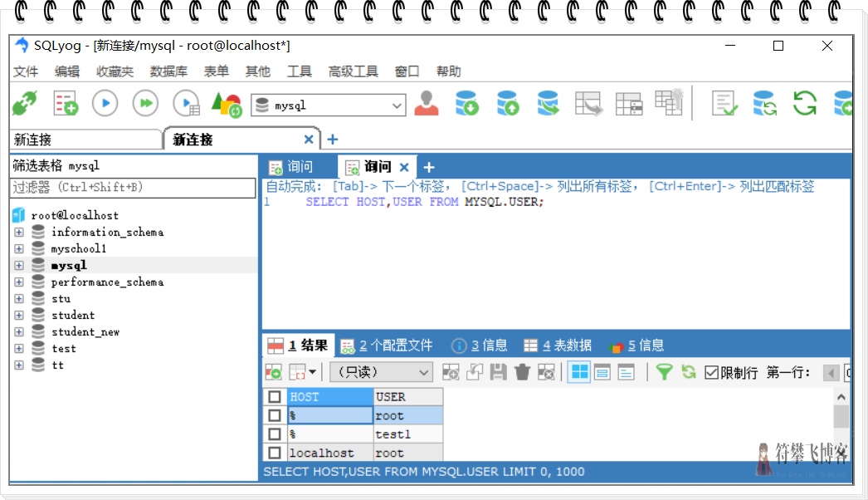
Task: Click the filter input field 过滤器
Action: [x=133, y=188]
